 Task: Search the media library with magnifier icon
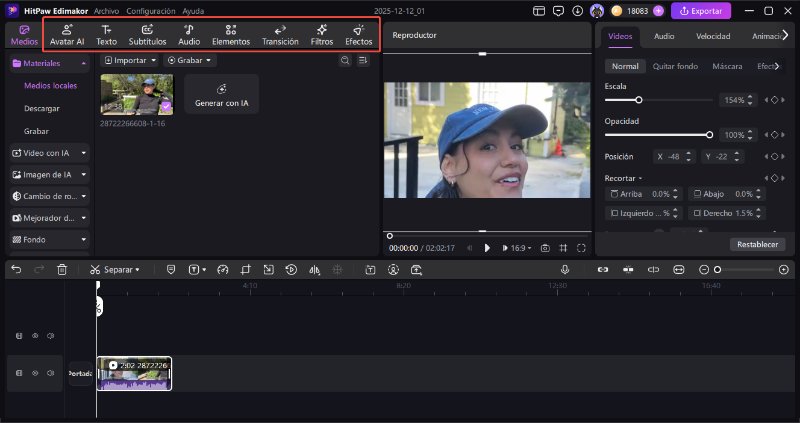tap(345, 60)
